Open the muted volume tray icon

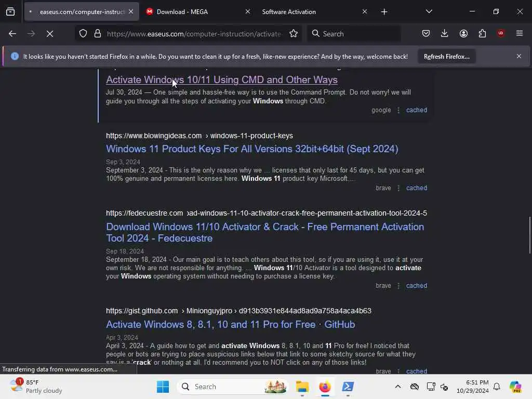pyautogui.click(x=444, y=387)
